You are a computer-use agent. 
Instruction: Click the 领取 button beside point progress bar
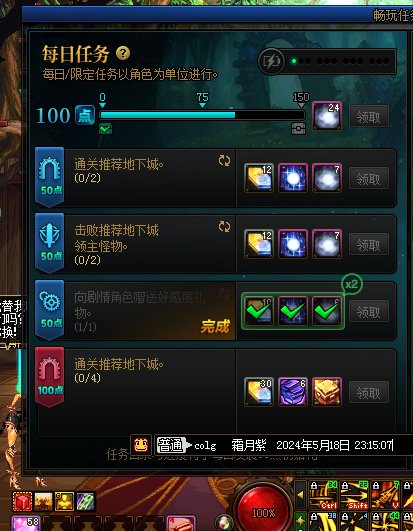point(369,117)
